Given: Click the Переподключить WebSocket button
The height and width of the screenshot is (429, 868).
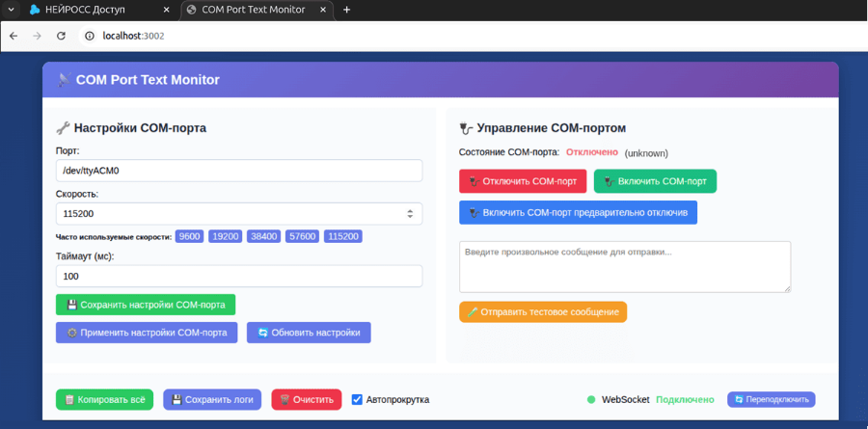Looking at the screenshot, I should pyautogui.click(x=772, y=399).
